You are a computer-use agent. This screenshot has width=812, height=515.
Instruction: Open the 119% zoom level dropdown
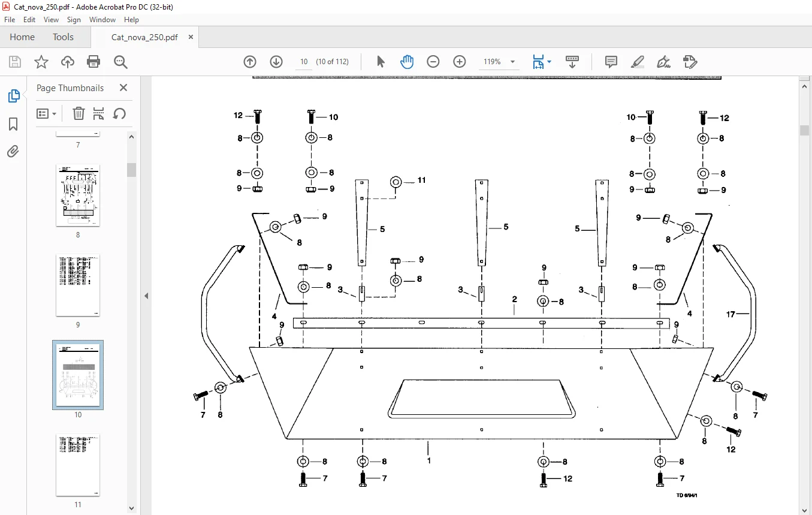[x=500, y=62]
